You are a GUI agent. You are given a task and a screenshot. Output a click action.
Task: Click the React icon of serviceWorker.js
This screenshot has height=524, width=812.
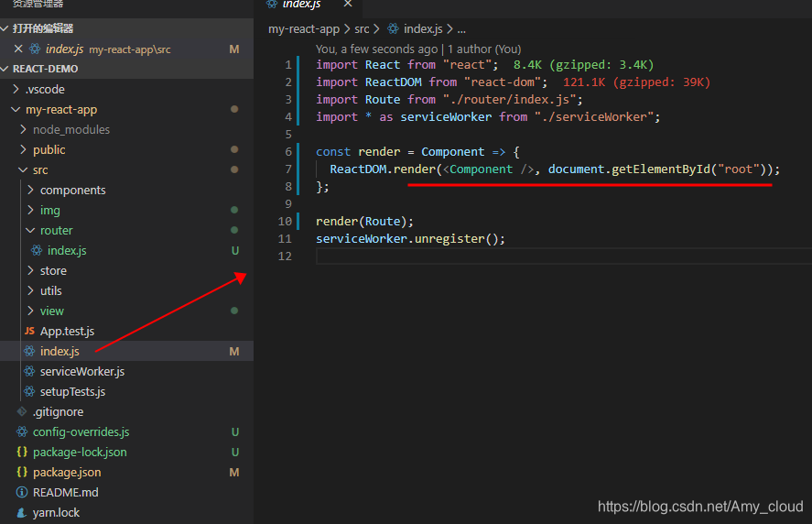point(29,371)
